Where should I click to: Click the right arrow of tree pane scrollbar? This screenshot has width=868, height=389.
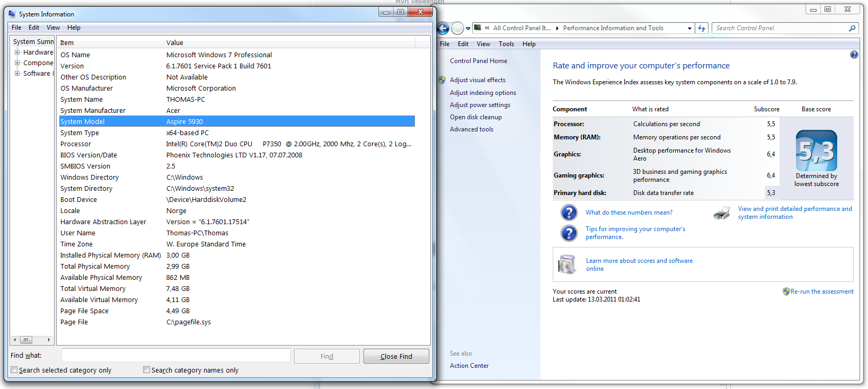click(49, 340)
